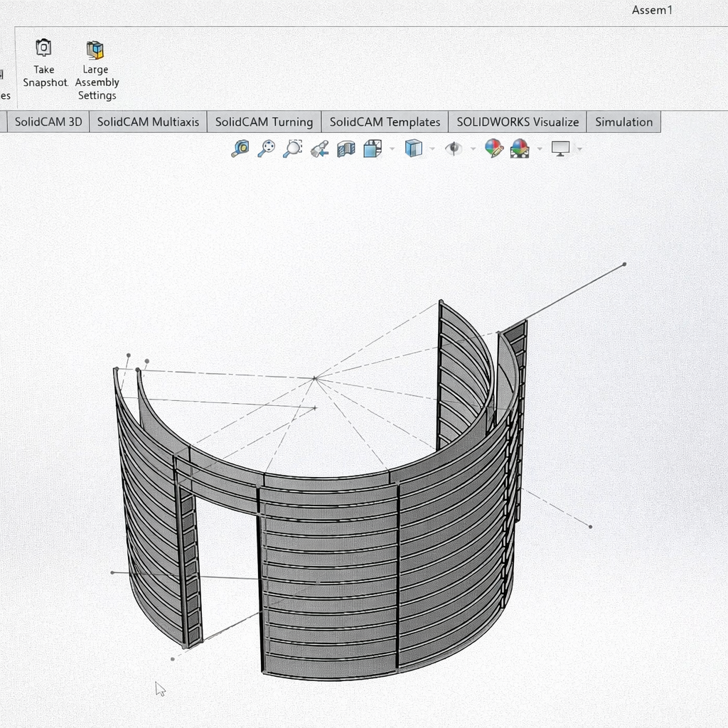Activate the Section View tool
The height and width of the screenshot is (728, 728).
(x=346, y=148)
